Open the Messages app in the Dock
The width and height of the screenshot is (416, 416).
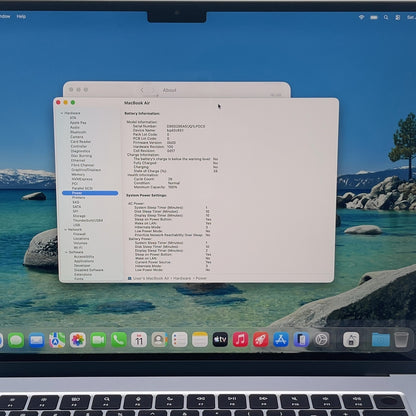point(16,340)
